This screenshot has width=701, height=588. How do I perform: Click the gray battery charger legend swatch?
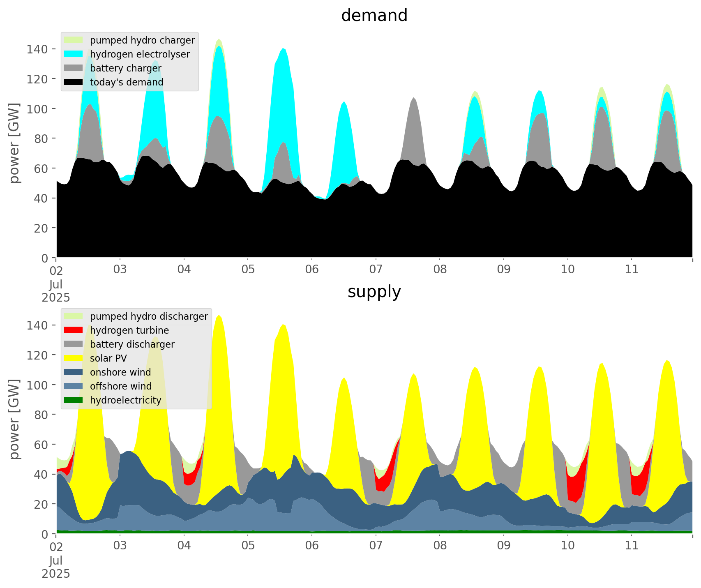tap(74, 68)
